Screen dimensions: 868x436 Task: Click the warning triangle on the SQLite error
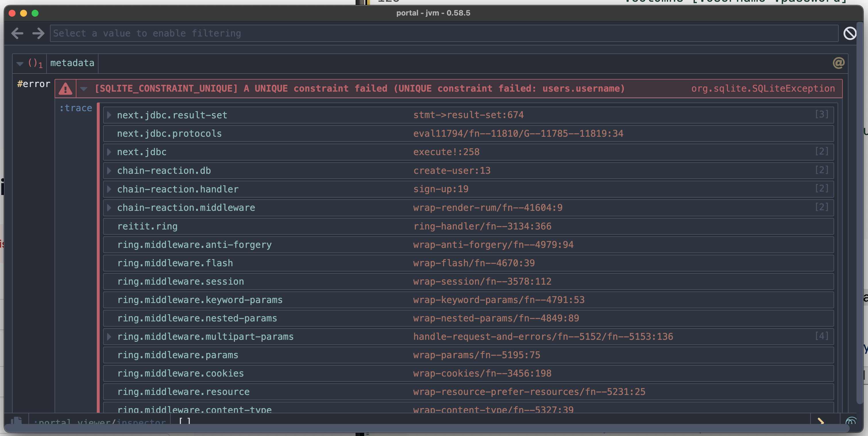(x=65, y=88)
